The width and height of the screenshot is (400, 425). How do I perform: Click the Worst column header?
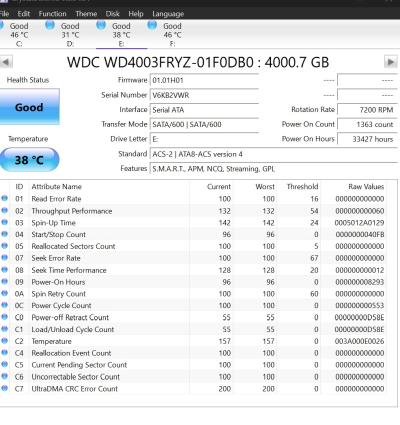click(x=265, y=187)
